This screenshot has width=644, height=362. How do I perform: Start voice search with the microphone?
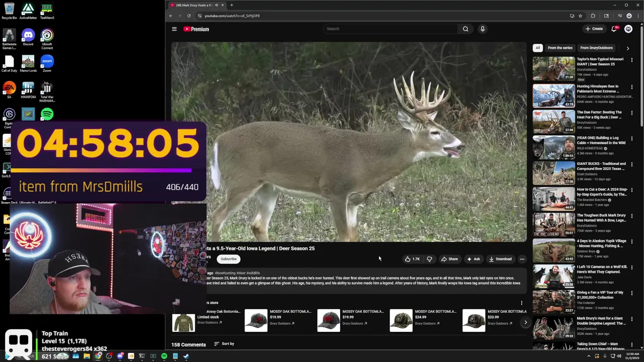[x=482, y=29]
